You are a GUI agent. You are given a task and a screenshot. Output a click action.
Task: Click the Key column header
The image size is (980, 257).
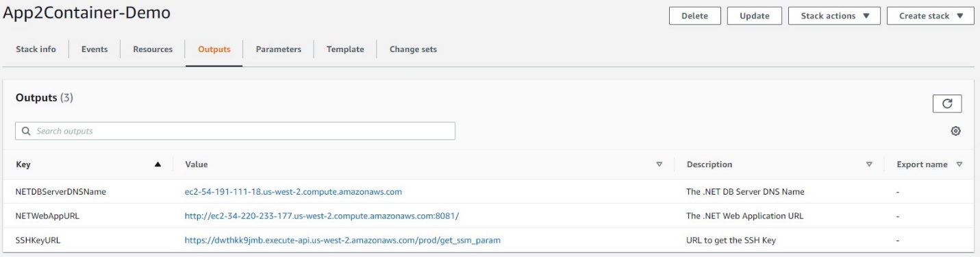pyautogui.click(x=23, y=164)
